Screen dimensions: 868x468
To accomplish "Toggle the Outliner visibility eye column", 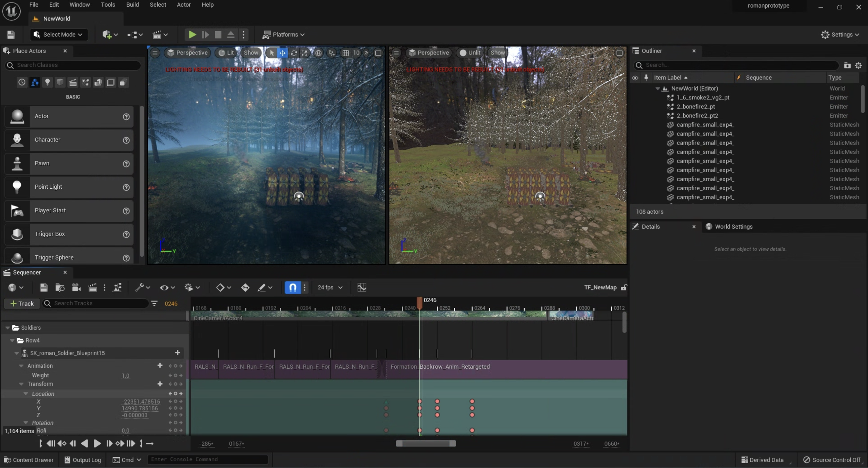I will coord(635,78).
